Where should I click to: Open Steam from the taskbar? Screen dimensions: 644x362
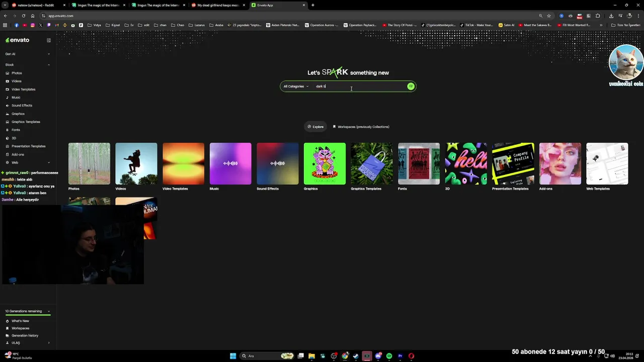(356, 356)
